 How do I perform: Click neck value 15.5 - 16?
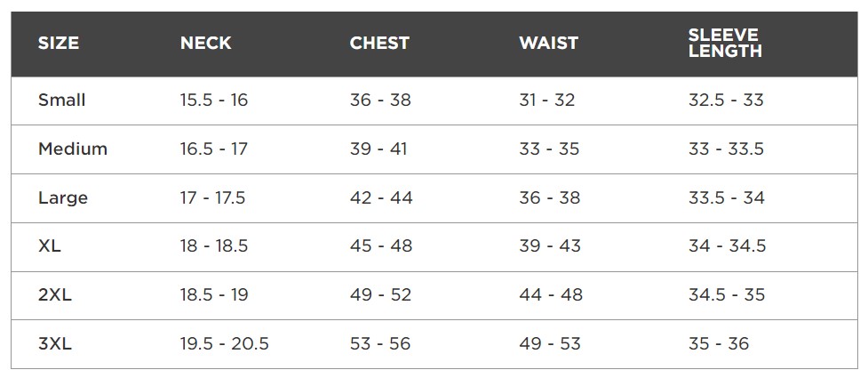click(214, 101)
